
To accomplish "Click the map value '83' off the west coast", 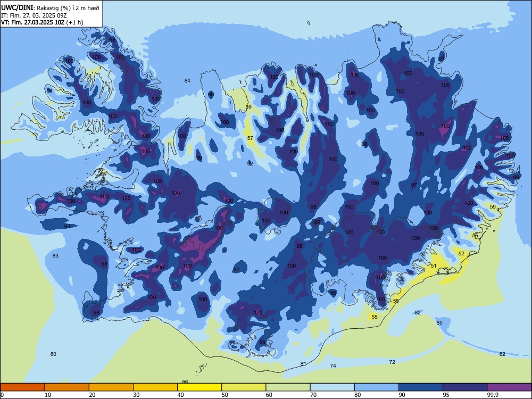I will pos(55,255).
